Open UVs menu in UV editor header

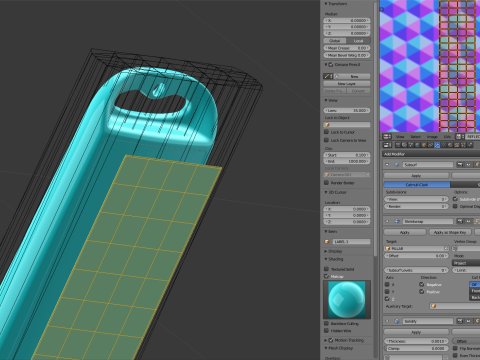coord(447,137)
